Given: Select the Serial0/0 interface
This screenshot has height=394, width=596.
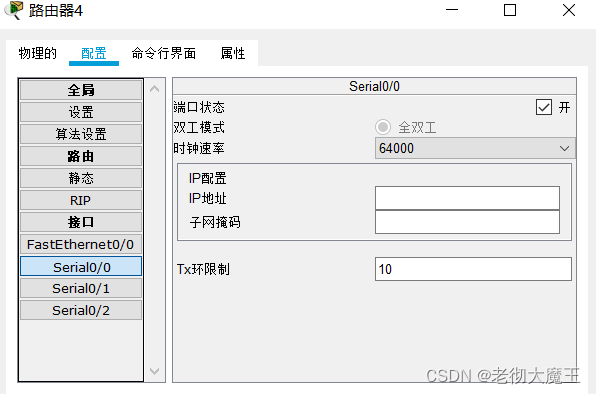Looking at the screenshot, I should (x=81, y=266).
